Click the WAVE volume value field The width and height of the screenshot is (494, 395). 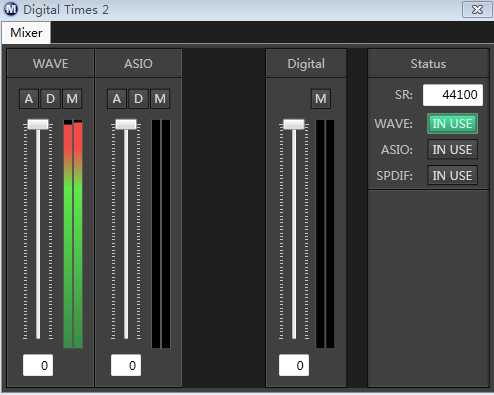pyautogui.click(x=38, y=365)
